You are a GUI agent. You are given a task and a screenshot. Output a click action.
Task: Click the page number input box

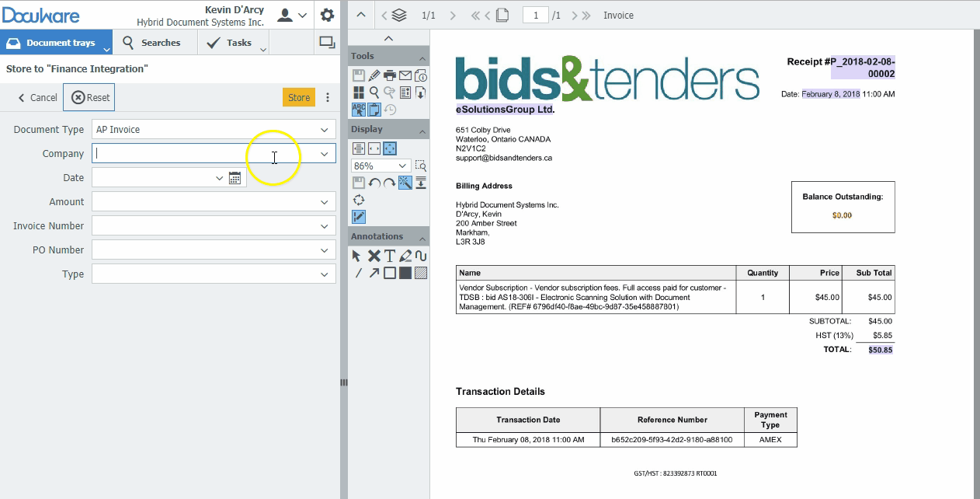click(536, 15)
